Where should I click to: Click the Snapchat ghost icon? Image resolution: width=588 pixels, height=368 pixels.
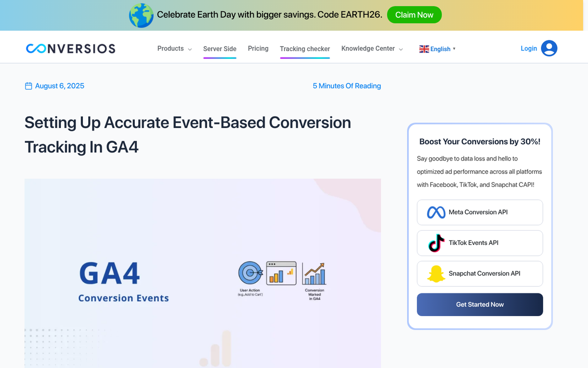(x=436, y=274)
